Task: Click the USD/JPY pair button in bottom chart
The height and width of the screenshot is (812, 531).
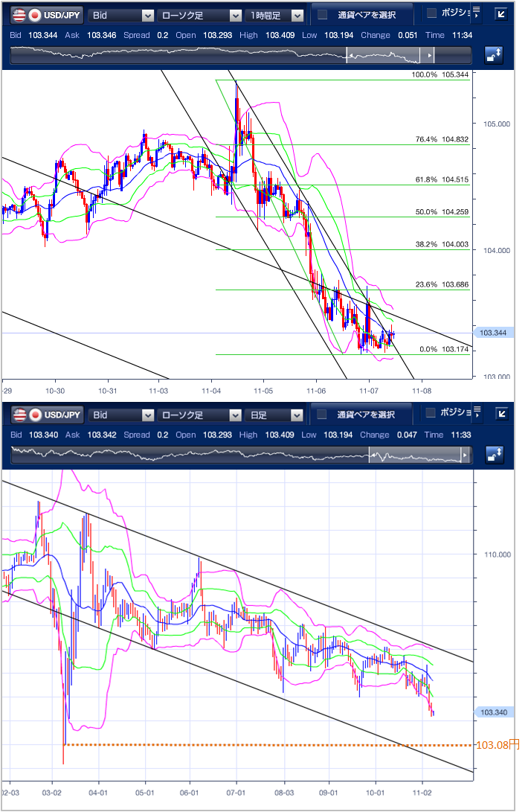Action: (45, 415)
